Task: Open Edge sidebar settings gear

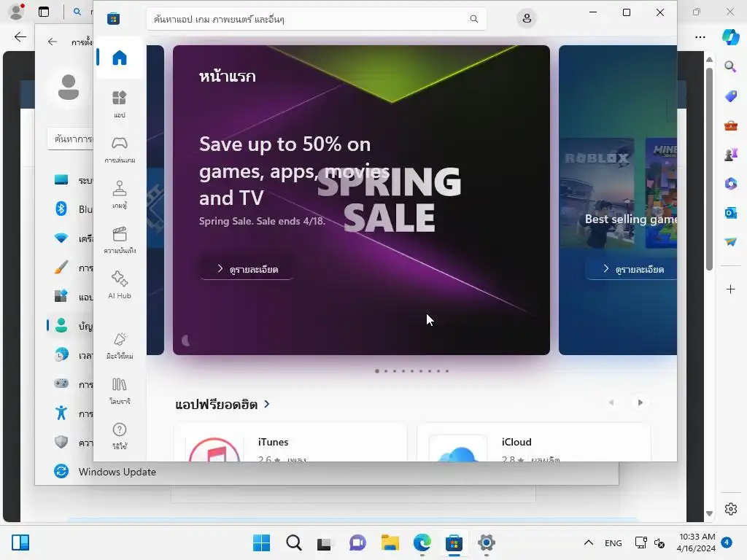Action: 730,509
